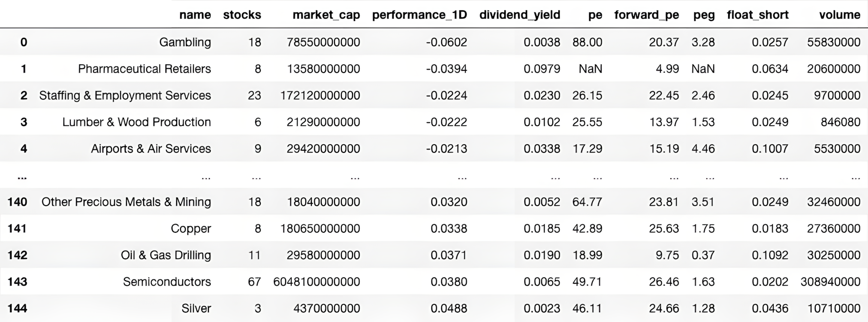Click dividend yield value 0.0338
Image resolution: width=868 pixels, height=322 pixels.
(x=542, y=149)
